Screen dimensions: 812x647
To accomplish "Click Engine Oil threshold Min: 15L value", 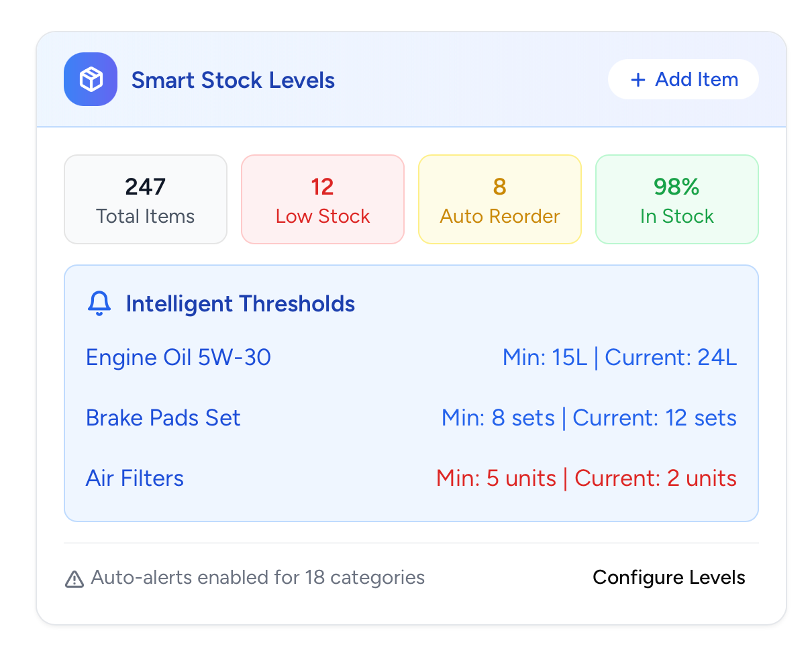I will tap(545, 358).
